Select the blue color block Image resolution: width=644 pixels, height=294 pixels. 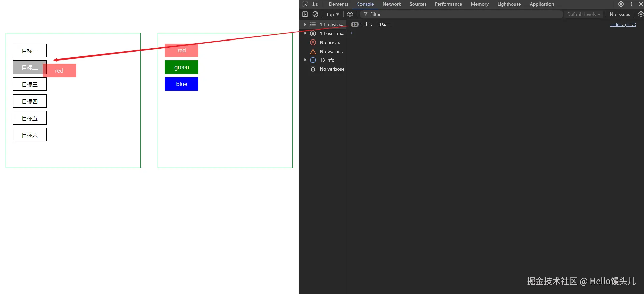pos(182,84)
